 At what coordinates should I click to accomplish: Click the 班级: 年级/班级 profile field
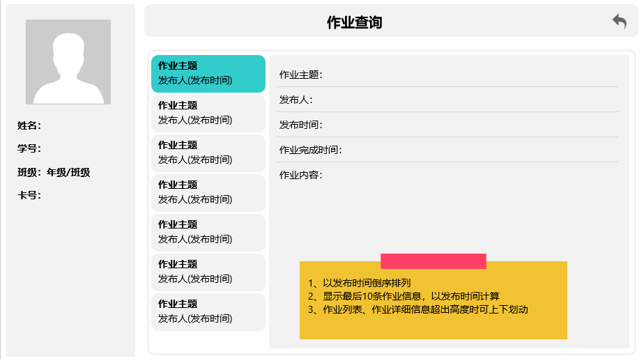(54, 173)
